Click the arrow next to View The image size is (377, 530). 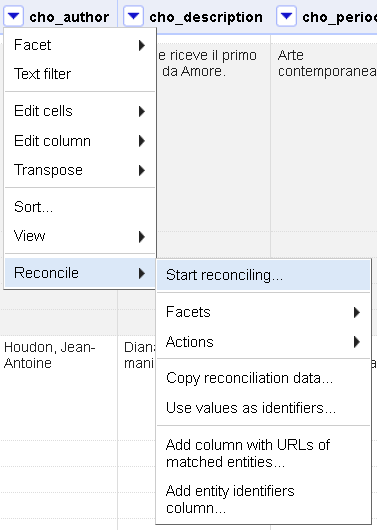(142, 237)
